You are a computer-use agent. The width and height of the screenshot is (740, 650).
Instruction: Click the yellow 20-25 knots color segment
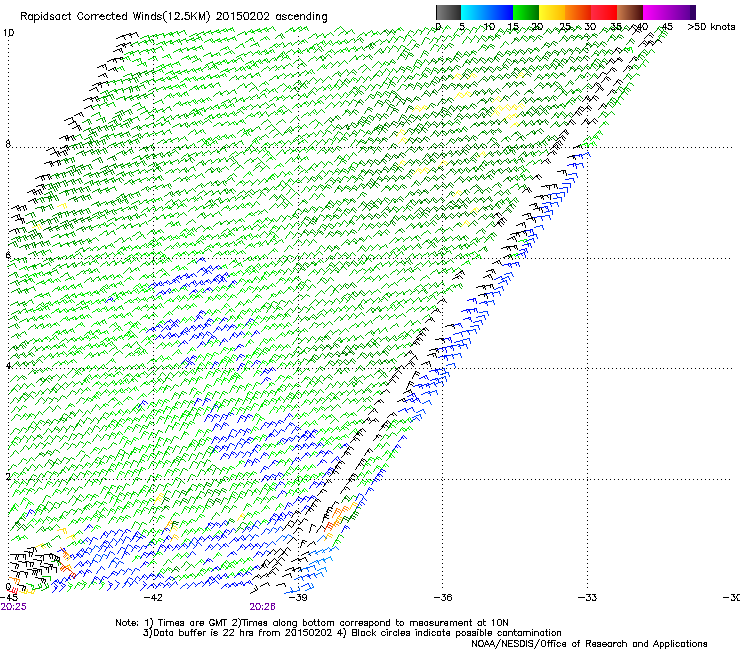(x=552, y=12)
